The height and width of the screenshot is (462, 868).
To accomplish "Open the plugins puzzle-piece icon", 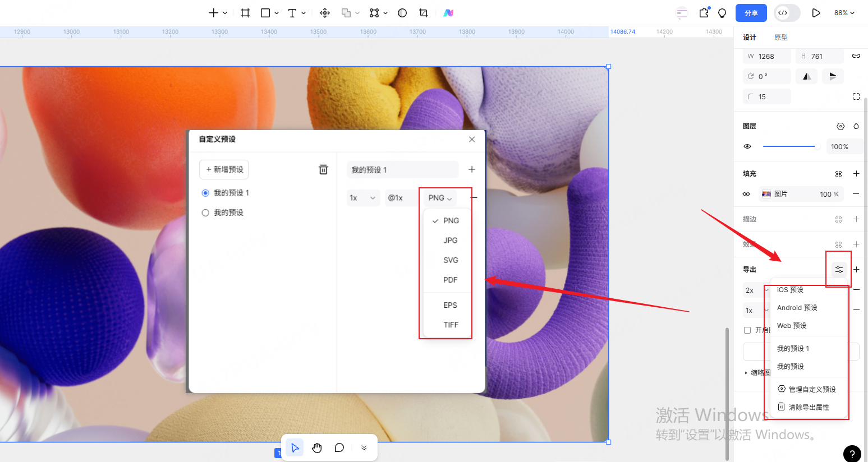I will click(704, 12).
